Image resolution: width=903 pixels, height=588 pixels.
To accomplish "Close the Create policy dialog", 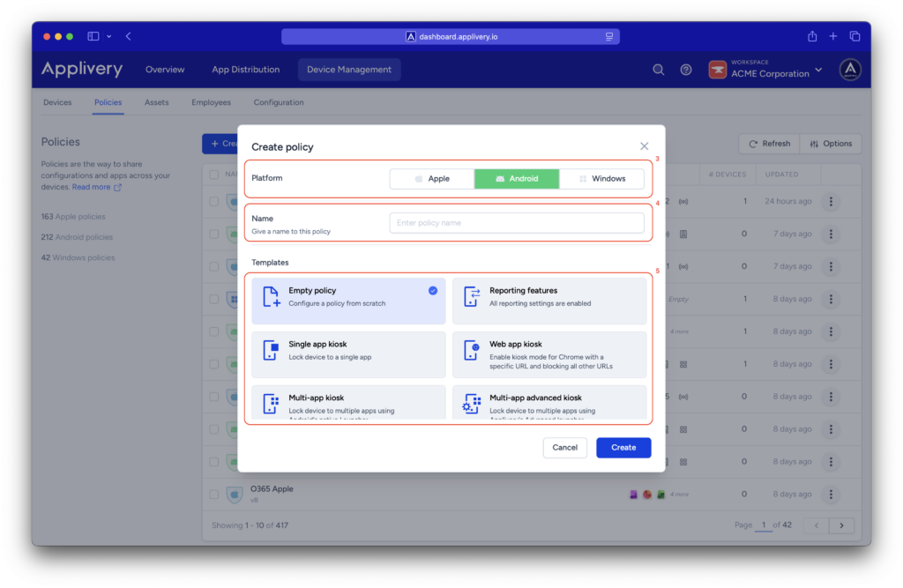I will click(644, 146).
